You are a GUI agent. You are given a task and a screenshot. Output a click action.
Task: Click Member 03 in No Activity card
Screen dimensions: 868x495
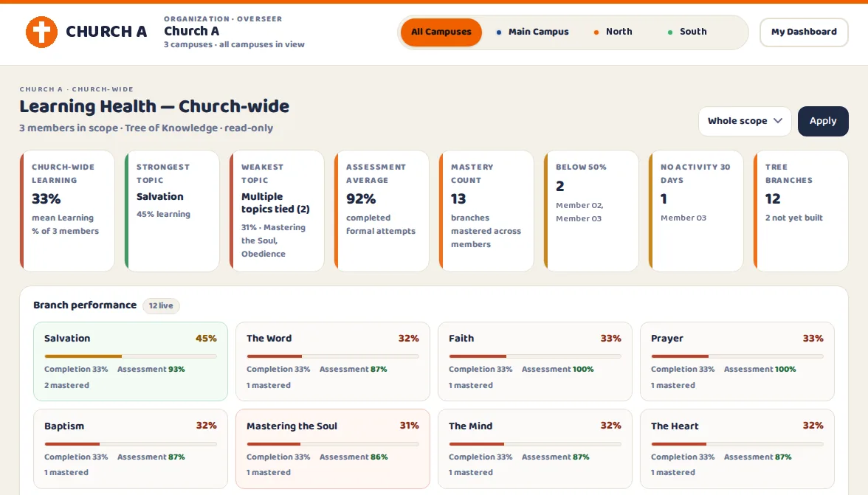[683, 218]
